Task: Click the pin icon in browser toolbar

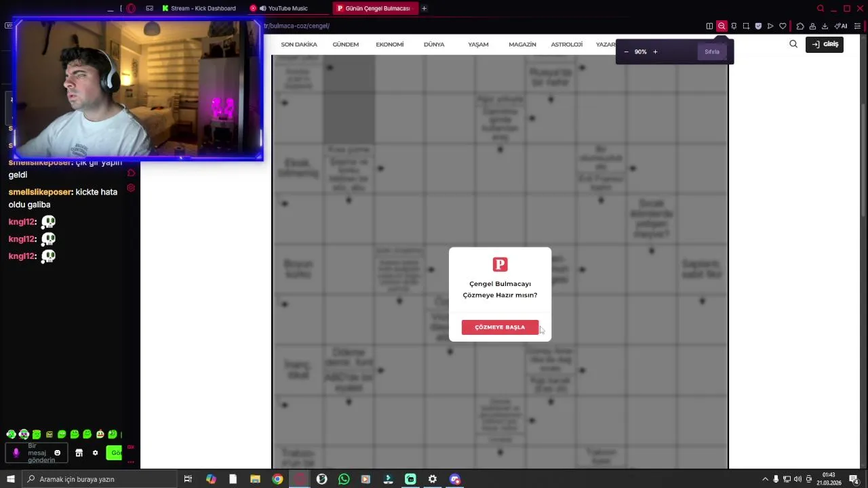Action: [734, 26]
